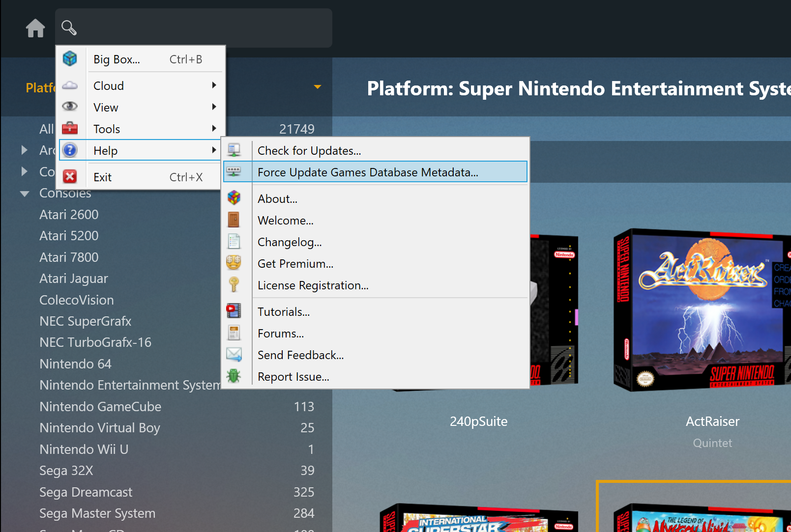This screenshot has height=532, width=791.
Task: Click the Report Issue bug icon
Action: point(234,376)
